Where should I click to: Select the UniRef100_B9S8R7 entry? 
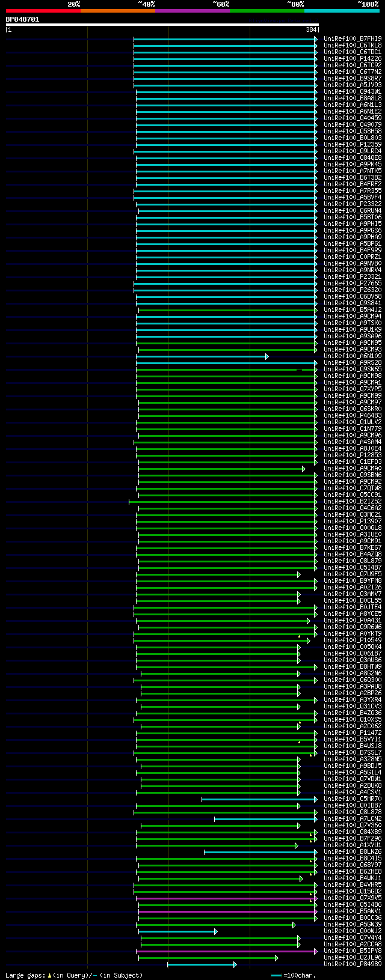click(x=353, y=78)
